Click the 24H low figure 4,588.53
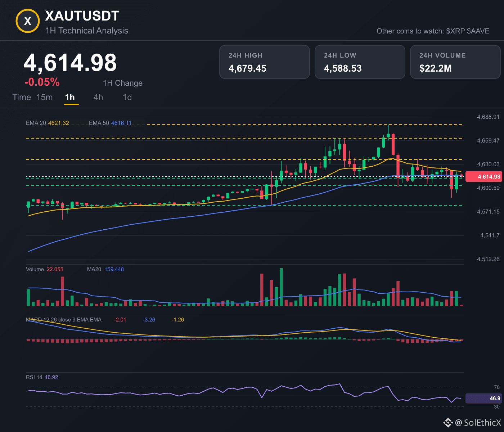The image size is (504, 432). coord(343,68)
